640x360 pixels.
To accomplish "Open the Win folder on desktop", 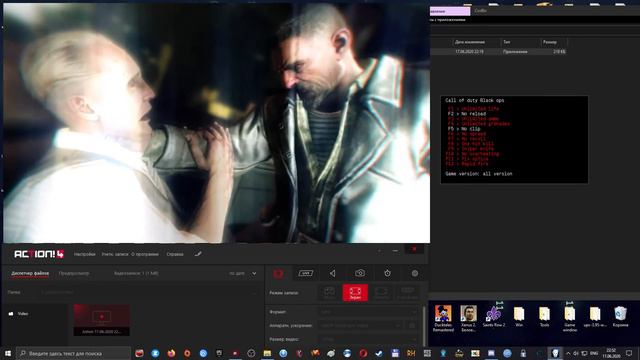I will 519,316.
